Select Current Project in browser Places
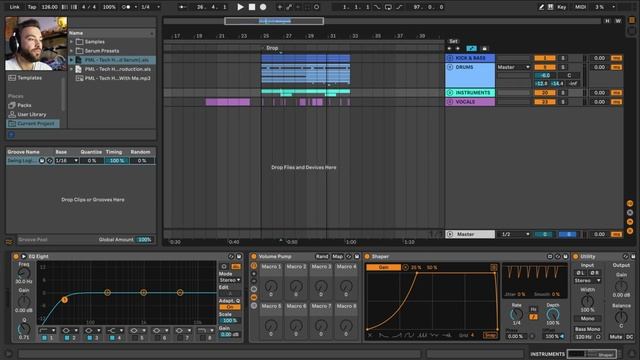The height and width of the screenshot is (360, 640). [x=33, y=123]
